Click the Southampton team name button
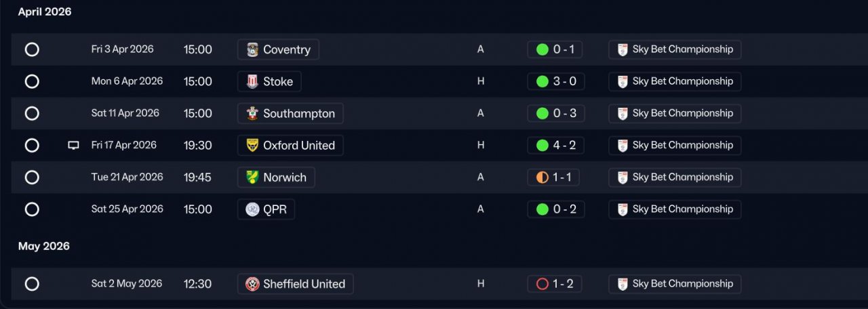The width and height of the screenshot is (868, 309). coord(290,113)
